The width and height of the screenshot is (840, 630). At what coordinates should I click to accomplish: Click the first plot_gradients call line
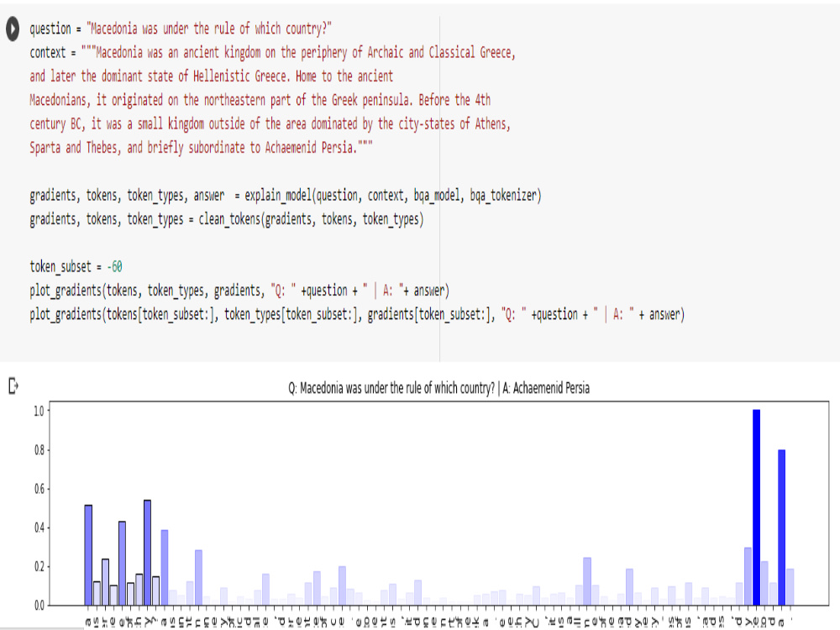[239, 291]
